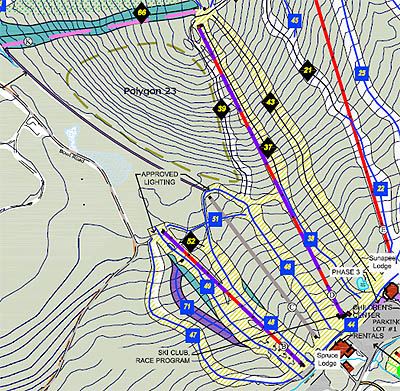
Task: Click black diamond marker 52
Action: (x=191, y=241)
